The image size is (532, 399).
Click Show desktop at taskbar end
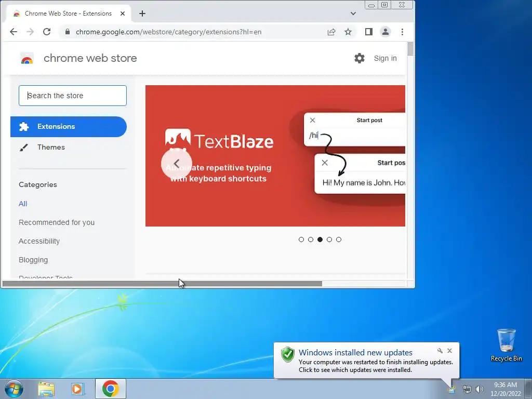(528, 389)
